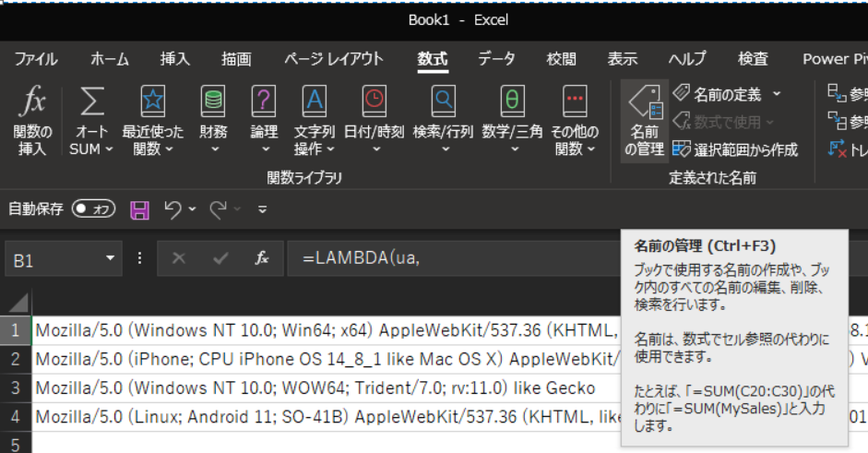Select row header 4
Image resolution: width=868 pixels, height=453 pixels.
[x=16, y=417]
